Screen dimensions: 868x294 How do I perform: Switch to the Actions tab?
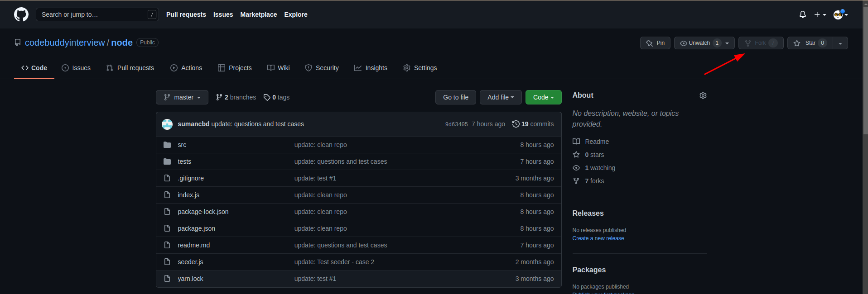(186, 68)
